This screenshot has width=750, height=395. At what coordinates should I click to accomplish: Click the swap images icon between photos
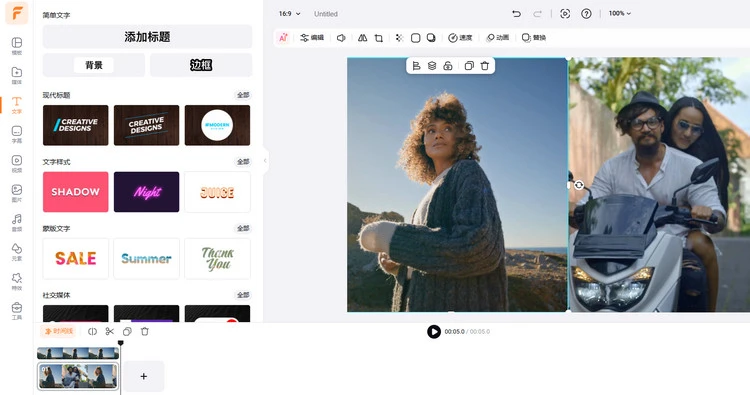579,185
